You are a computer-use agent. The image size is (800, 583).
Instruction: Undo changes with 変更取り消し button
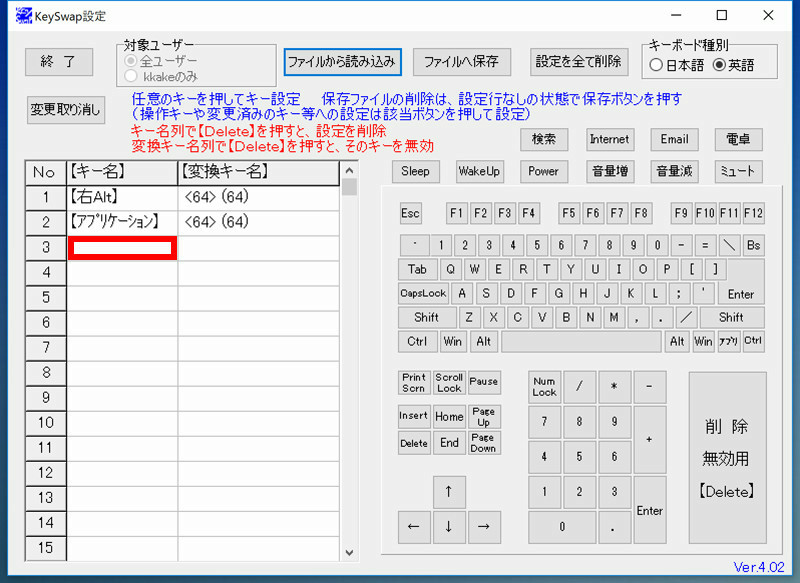pos(66,110)
